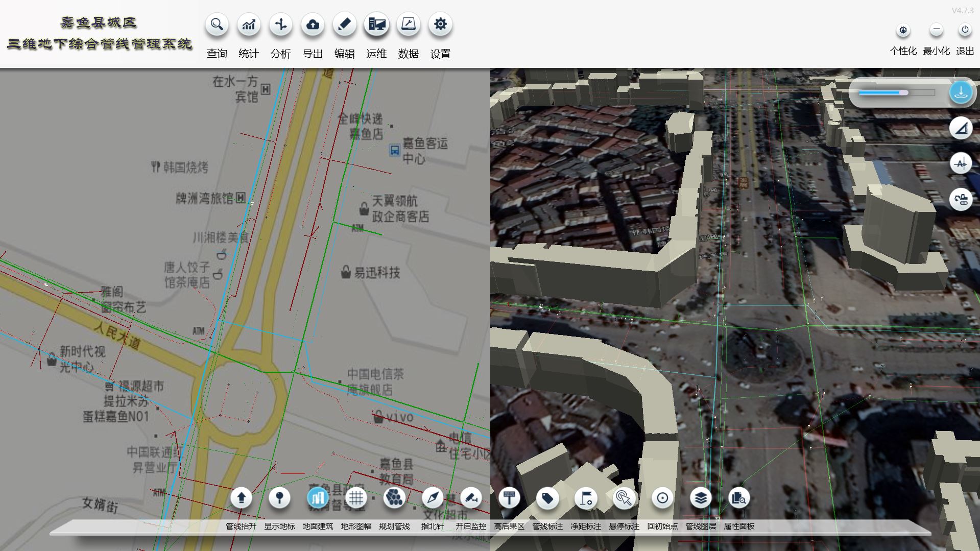
Task: Open the 编辑 edit pencil icon
Action: [x=344, y=25]
